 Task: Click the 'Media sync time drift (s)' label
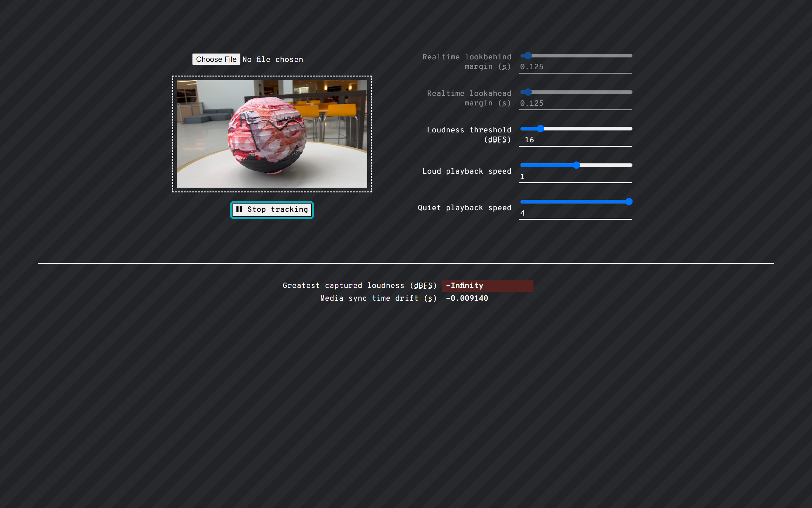click(x=378, y=298)
